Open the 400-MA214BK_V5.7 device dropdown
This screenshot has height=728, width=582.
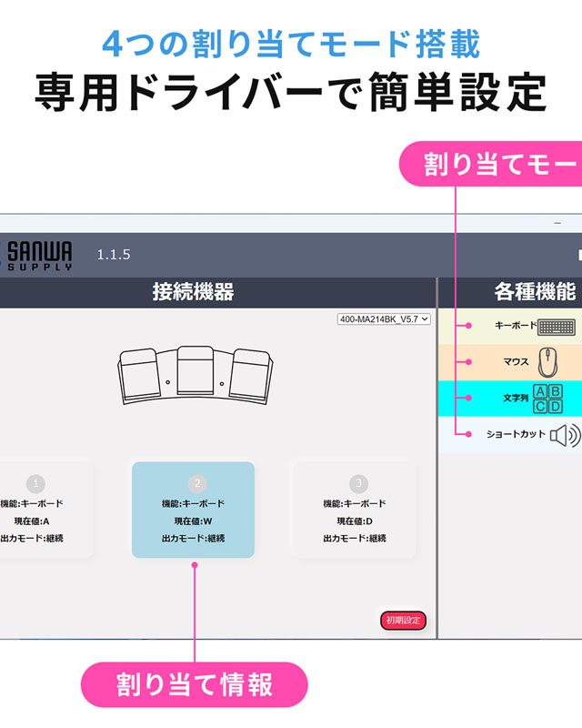click(384, 320)
